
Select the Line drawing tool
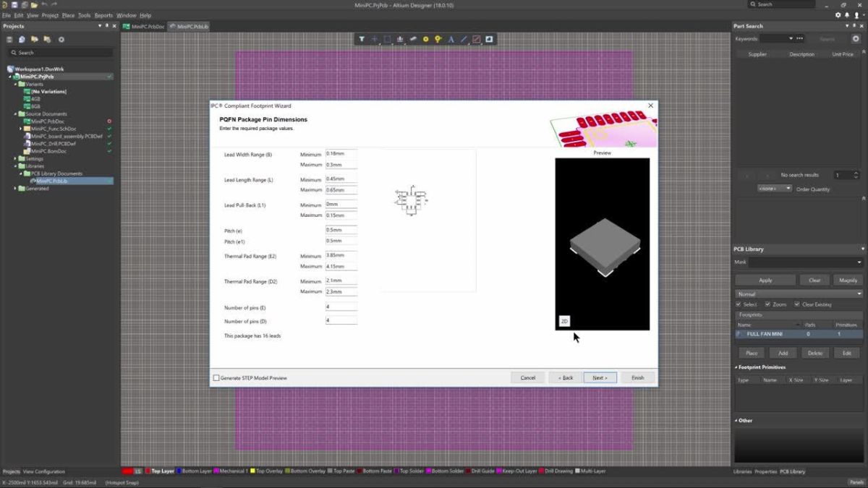[x=464, y=39]
